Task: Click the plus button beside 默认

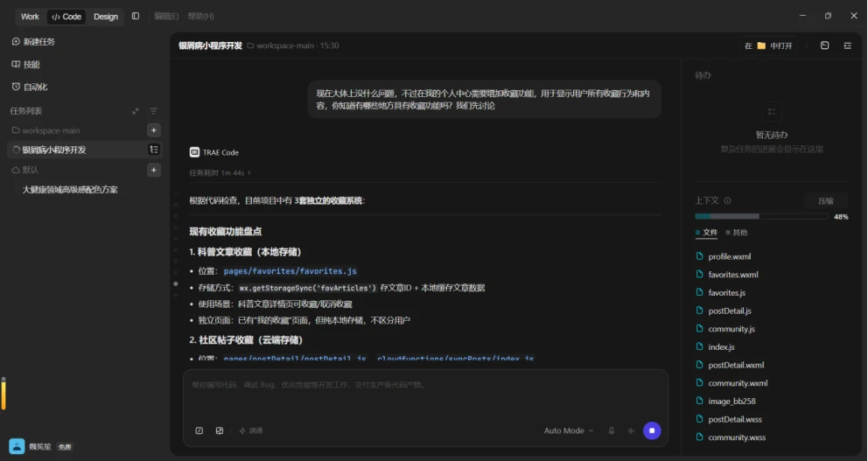Action: click(154, 170)
